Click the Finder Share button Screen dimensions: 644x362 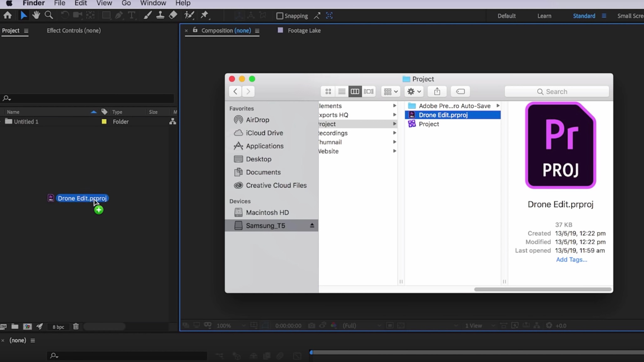coord(437,92)
